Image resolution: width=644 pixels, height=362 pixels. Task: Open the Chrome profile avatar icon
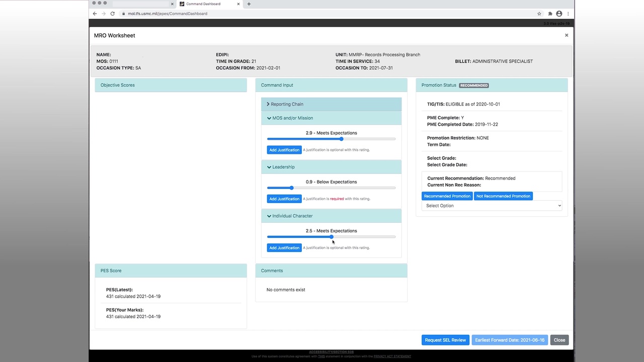point(558,14)
